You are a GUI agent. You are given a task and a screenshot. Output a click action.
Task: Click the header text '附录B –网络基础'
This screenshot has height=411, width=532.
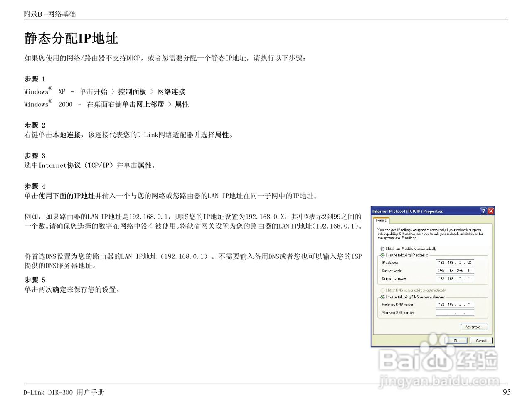50,14
